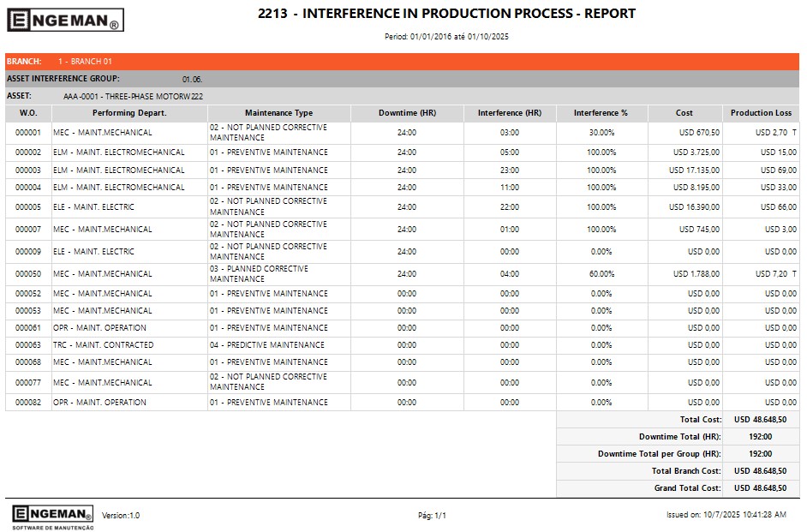Select the Performing Depart. column header
Viewport: 807px width, 532px height.
(x=129, y=113)
